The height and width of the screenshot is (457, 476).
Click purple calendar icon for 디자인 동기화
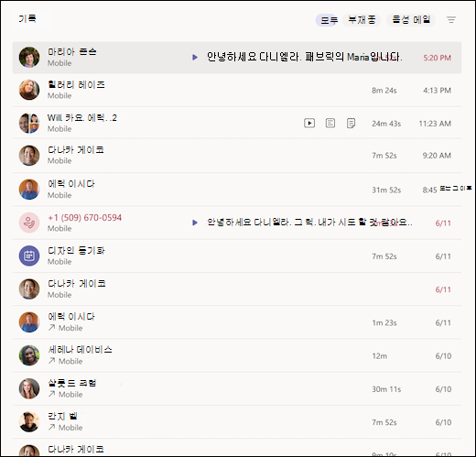29,256
